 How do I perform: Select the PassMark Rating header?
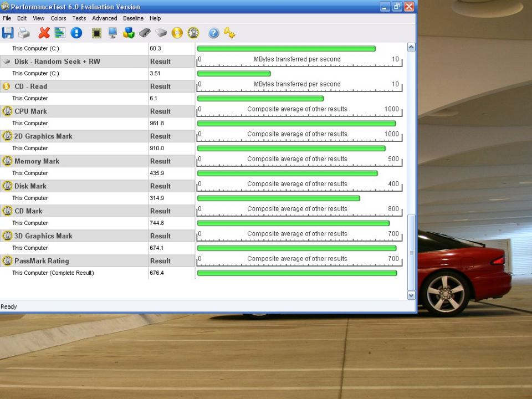[98, 261]
